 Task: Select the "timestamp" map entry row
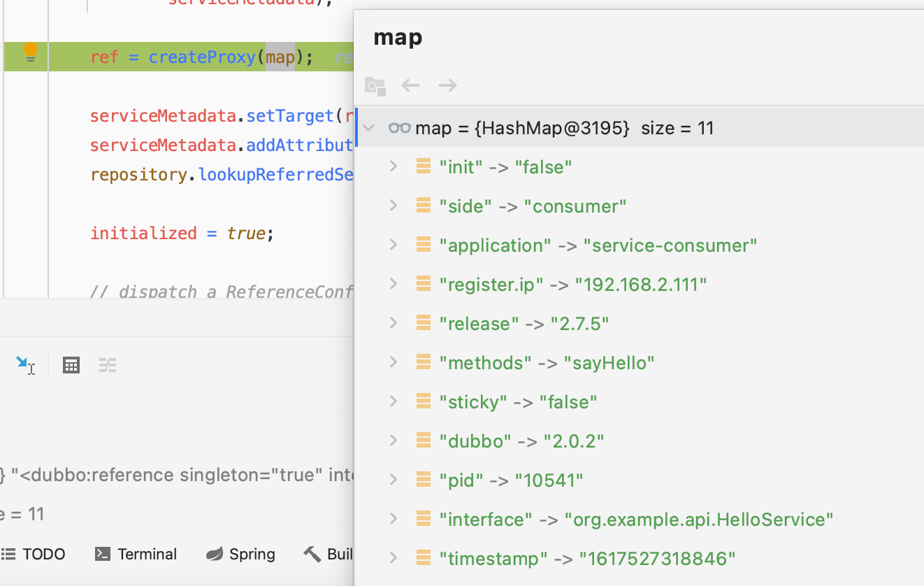(587, 559)
